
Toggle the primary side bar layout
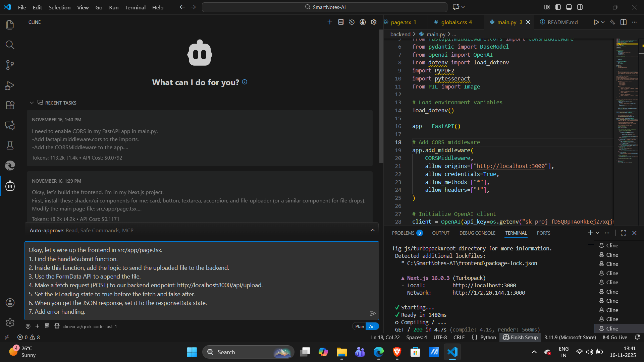(558, 7)
